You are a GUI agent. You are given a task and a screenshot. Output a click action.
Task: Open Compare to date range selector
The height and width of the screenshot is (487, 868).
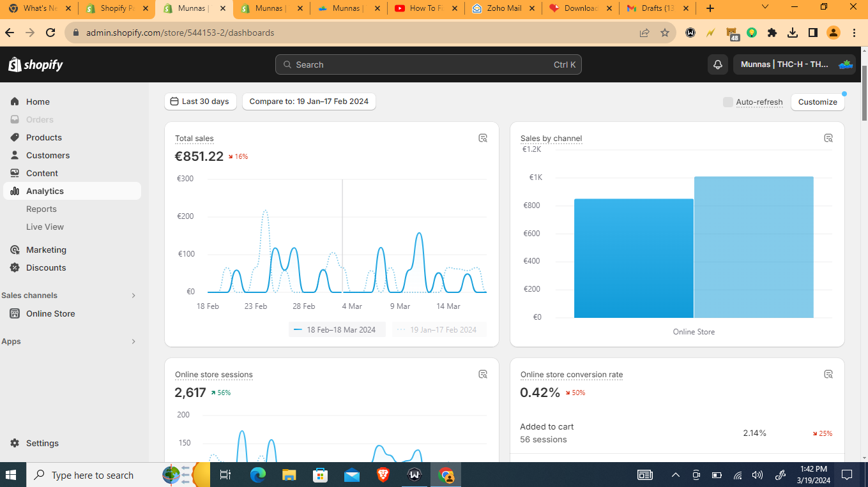[308, 101]
